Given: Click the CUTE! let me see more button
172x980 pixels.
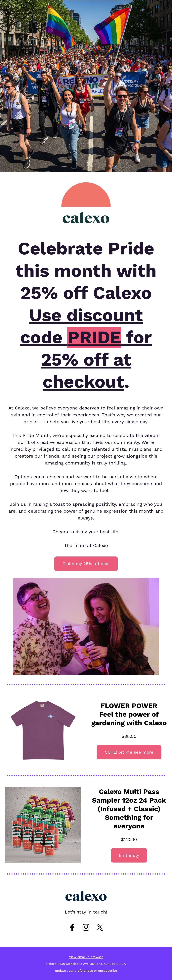Looking at the screenshot, I should (129, 752).
